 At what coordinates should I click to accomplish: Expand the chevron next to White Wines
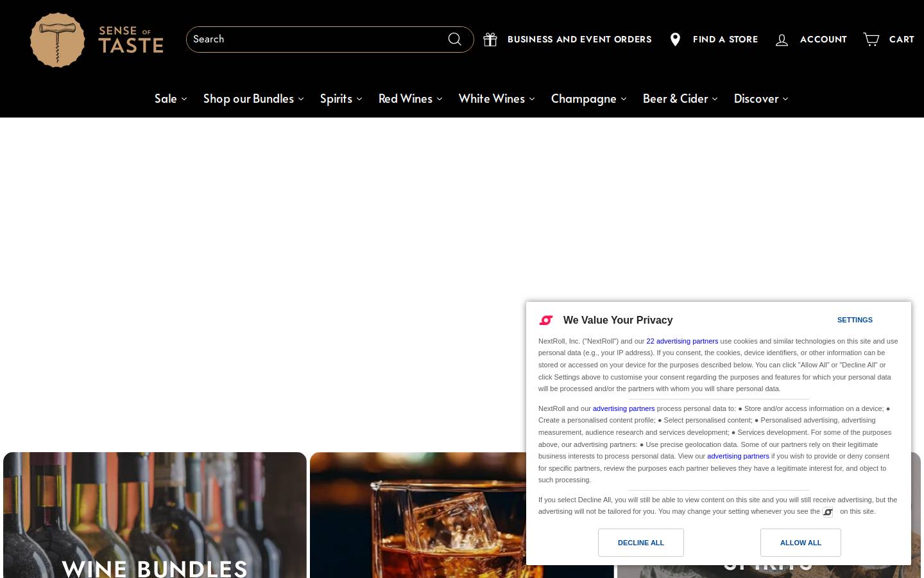point(532,99)
